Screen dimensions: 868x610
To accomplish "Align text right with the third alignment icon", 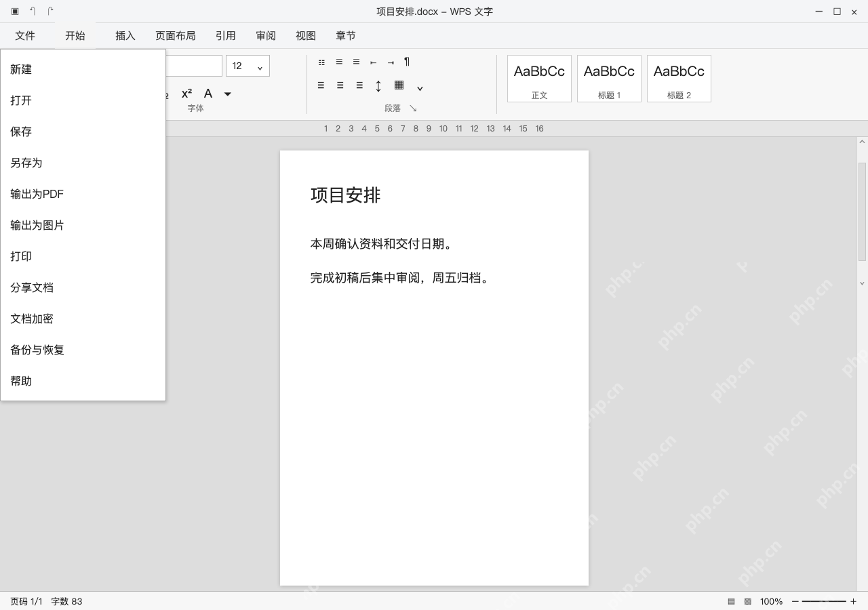I will tap(359, 85).
